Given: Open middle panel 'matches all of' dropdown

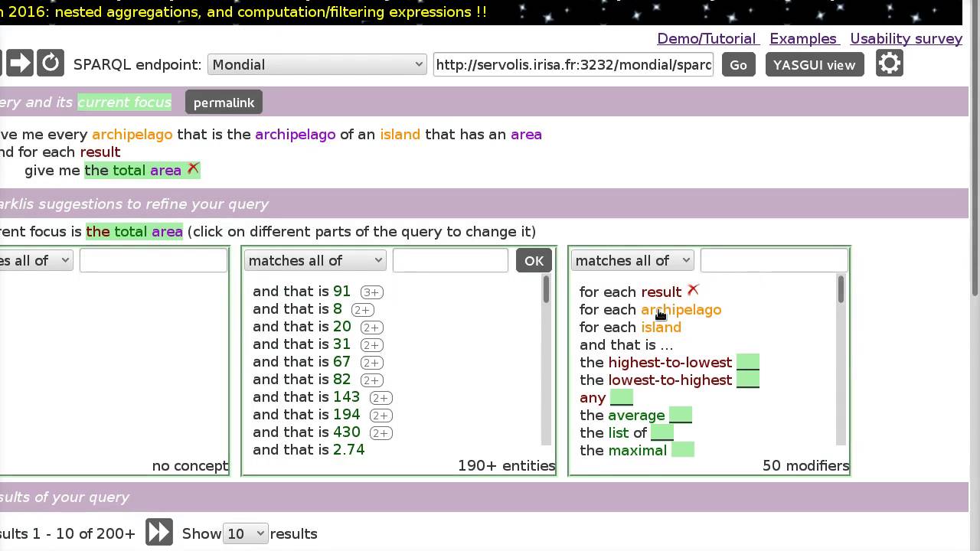Looking at the screenshot, I should 315,260.
